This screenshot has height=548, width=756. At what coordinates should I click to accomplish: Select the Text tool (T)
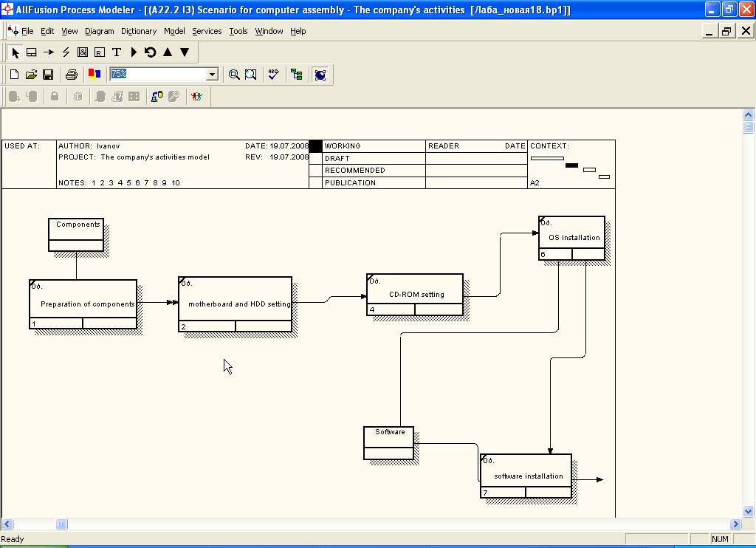click(116, 52)
